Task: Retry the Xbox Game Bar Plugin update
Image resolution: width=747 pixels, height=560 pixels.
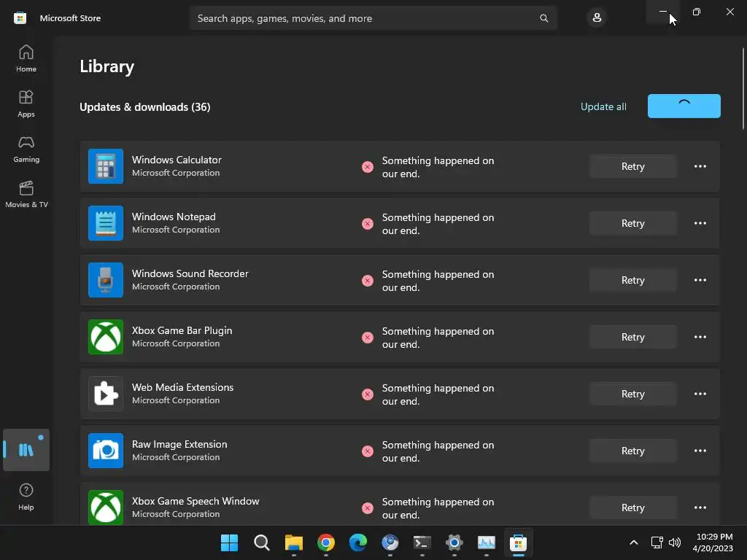Action: coord(632,337)
